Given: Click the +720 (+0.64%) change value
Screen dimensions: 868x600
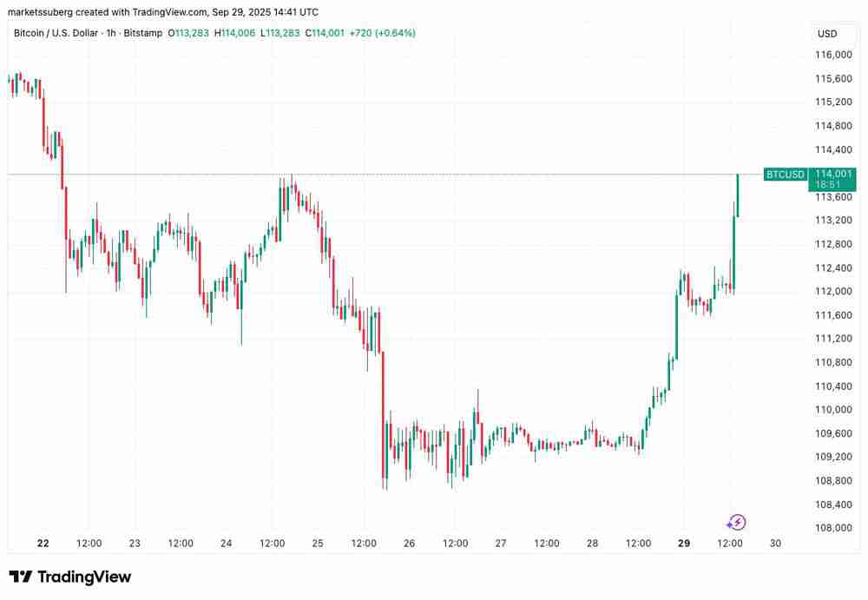Looking at the screenshot, I should [x=382, y=33].
